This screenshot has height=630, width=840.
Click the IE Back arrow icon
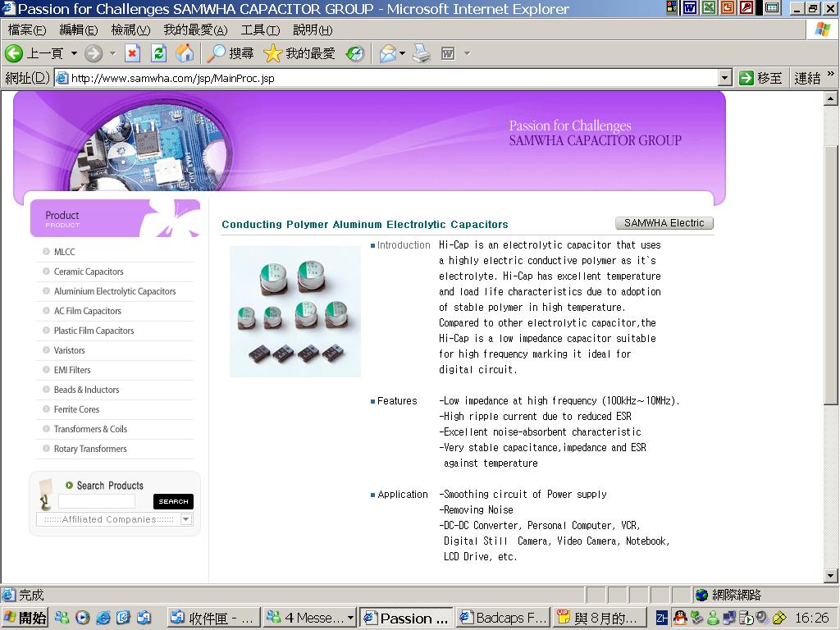pyautogui.click(x=14, y=53)
